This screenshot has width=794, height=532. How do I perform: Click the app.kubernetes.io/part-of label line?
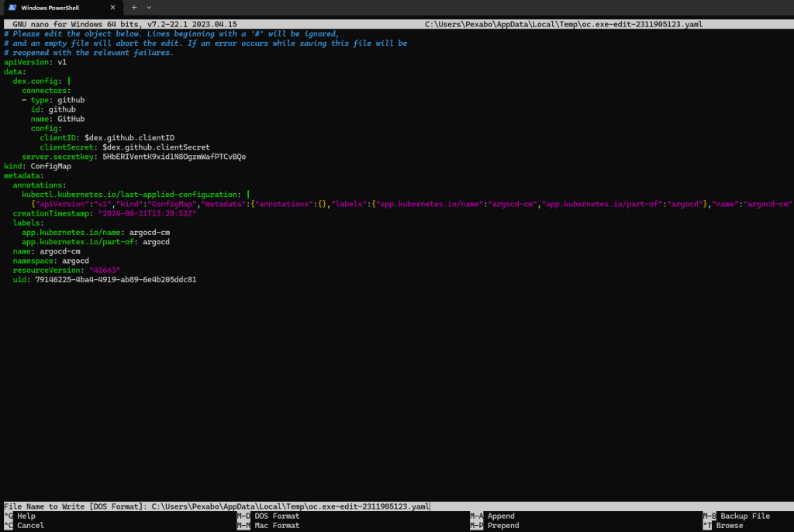tap(95, 242)
